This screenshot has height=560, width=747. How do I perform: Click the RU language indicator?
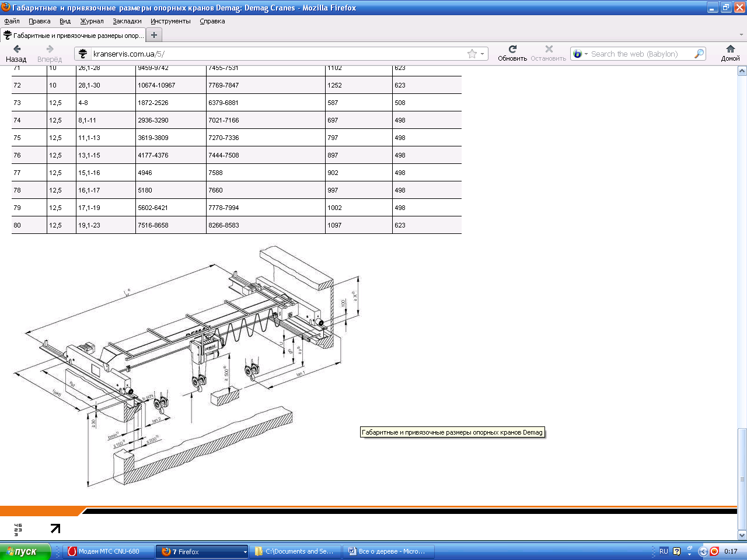pos(664,551)
